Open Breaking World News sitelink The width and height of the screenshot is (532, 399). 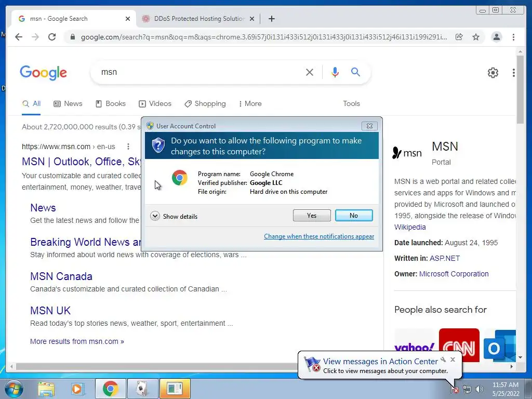coord(86,242)
